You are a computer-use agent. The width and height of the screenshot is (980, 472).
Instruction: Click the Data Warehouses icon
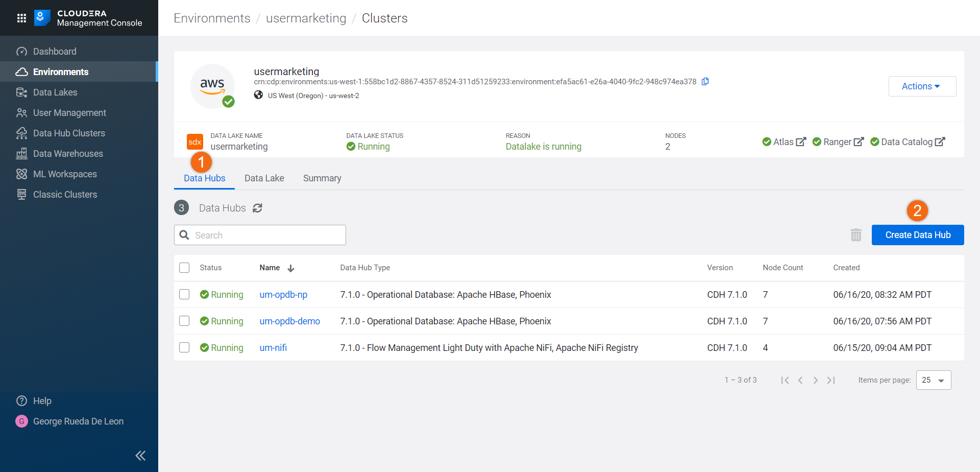point(21,154)
